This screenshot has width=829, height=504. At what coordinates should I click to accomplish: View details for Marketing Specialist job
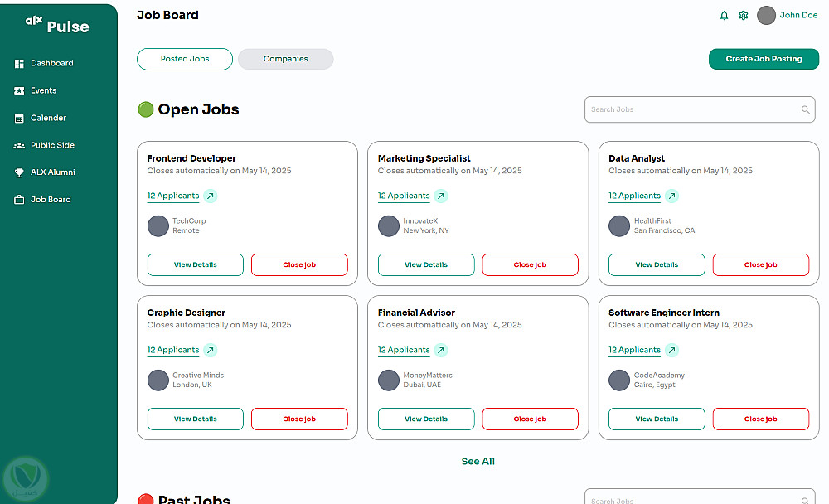[426, 265]
